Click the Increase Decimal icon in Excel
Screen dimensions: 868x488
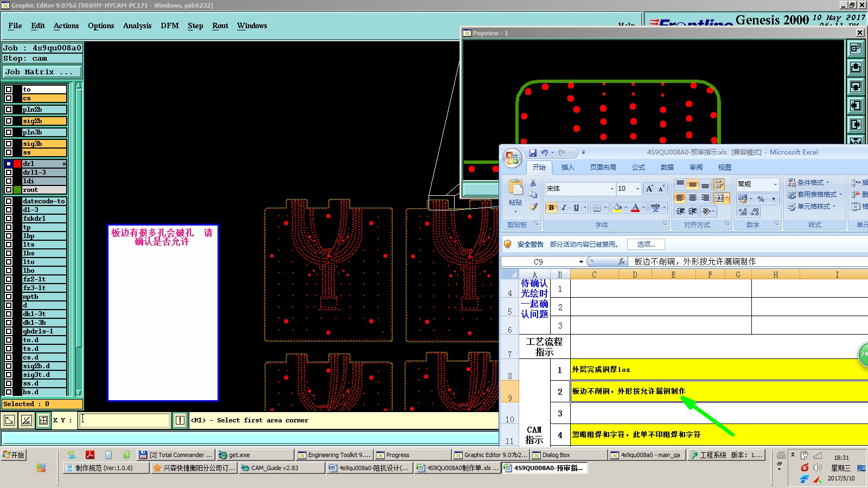point(743,212)
